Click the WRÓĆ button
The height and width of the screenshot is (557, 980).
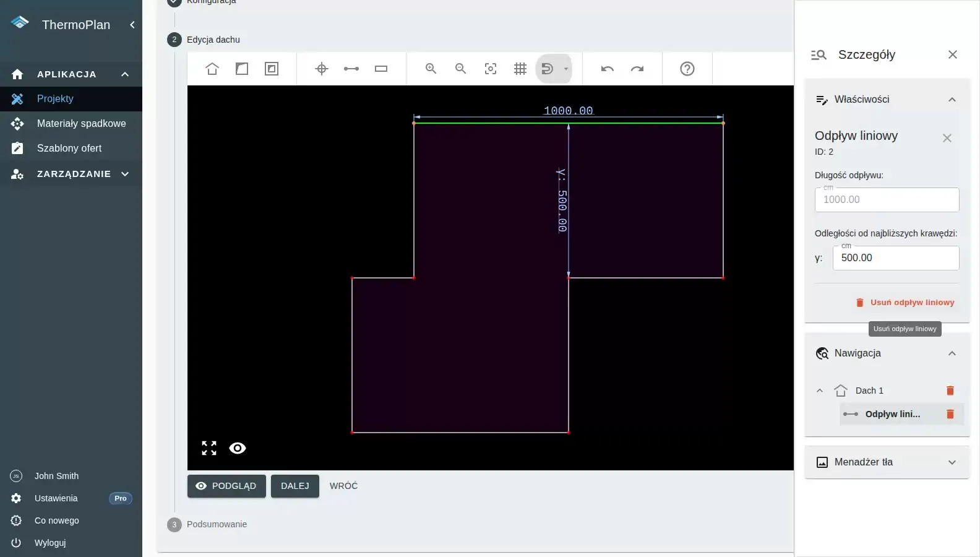tap(343, 486)
